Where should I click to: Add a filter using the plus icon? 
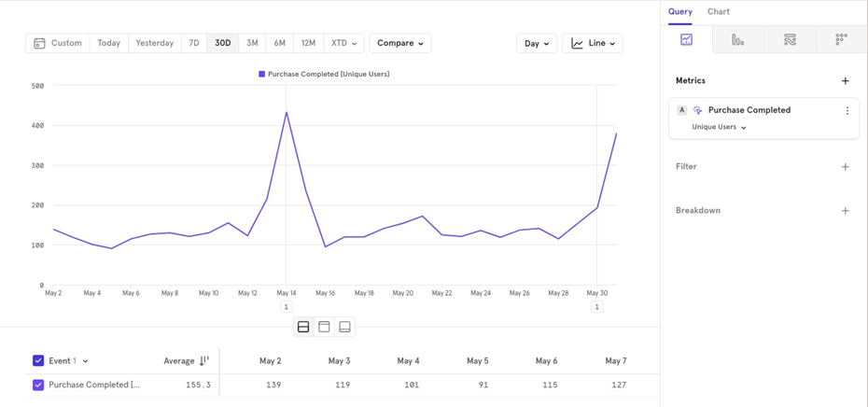pyautogui.click(x=845, y=167)
